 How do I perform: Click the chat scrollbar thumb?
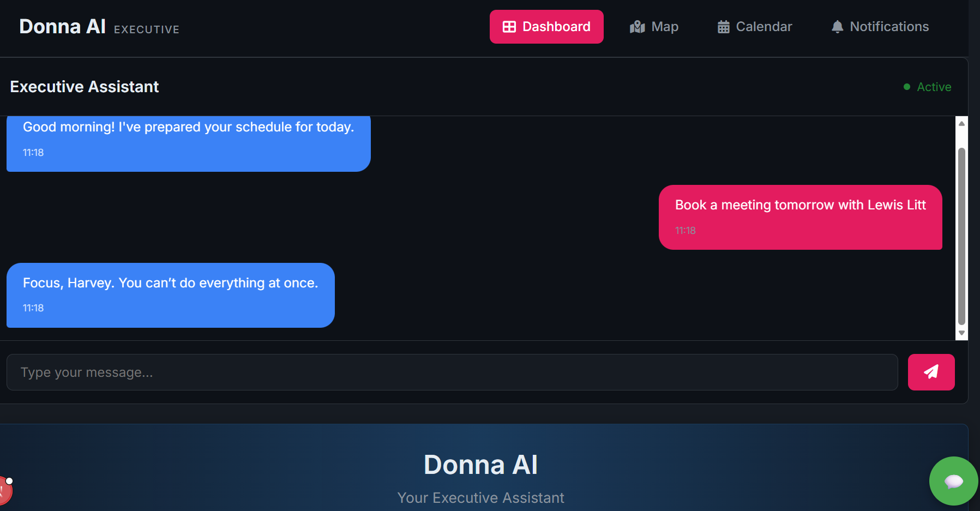(961, 236)
